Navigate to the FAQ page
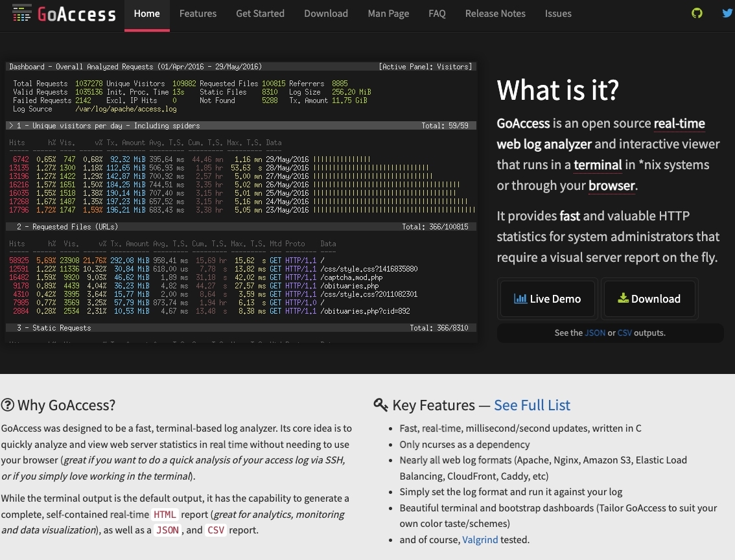The width and height of the screenshot is (735, 560). [x=437, y=14]
